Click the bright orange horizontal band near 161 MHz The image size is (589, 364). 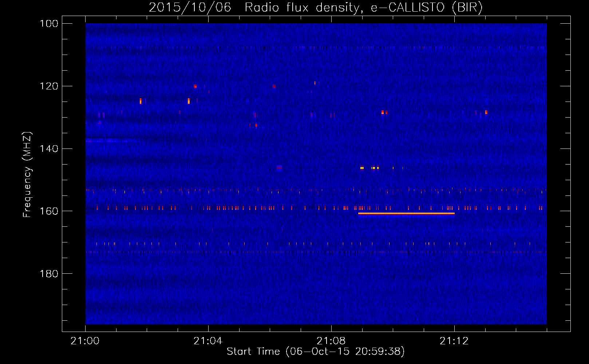coord(406,214)
